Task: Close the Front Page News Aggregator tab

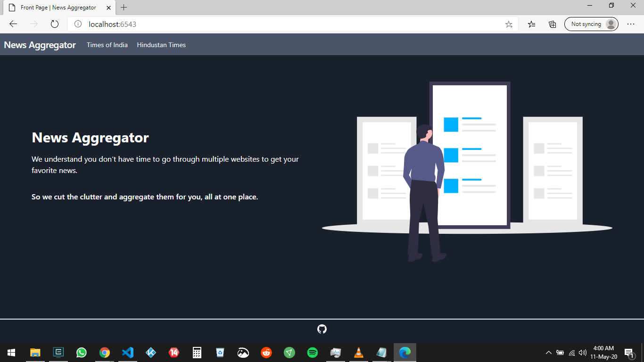Action: point(107,8)
